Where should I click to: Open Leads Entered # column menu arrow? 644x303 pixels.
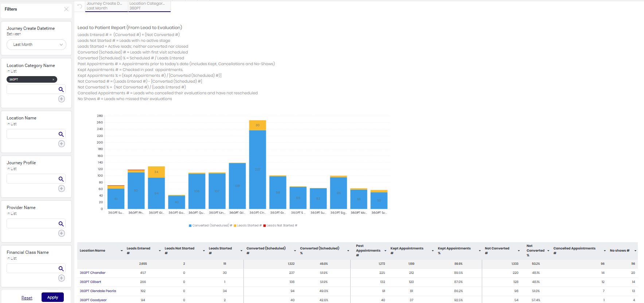160,251
